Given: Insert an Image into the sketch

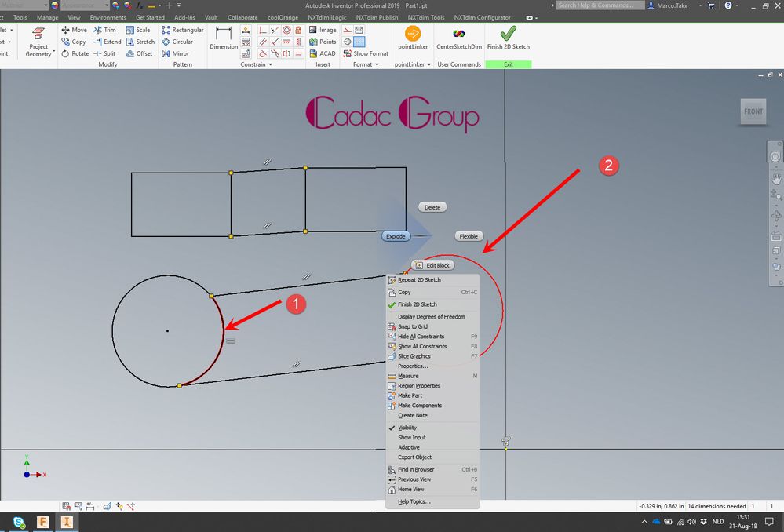Looking at the screenshot, I should [323, 30].
